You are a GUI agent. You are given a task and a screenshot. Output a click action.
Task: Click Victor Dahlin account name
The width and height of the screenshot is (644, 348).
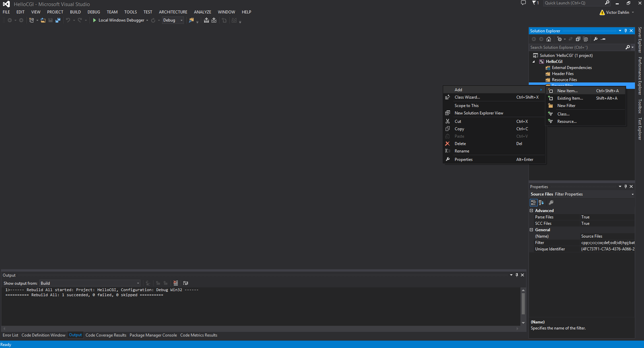click(617, 12)
